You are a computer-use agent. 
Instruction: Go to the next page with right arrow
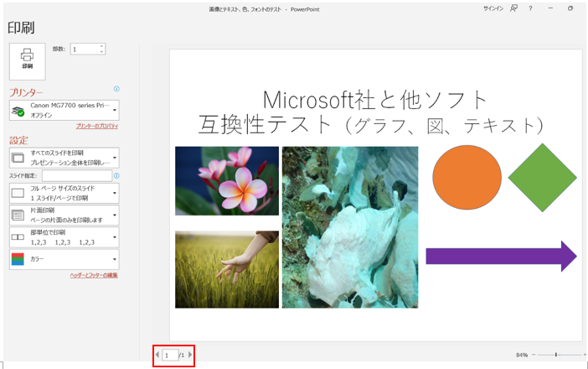click(x=190, y=356)
